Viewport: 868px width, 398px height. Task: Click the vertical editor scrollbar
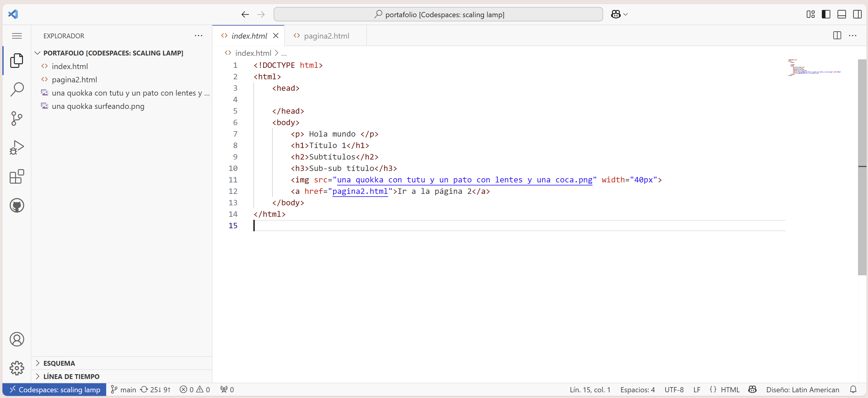(x=862, y=167)
